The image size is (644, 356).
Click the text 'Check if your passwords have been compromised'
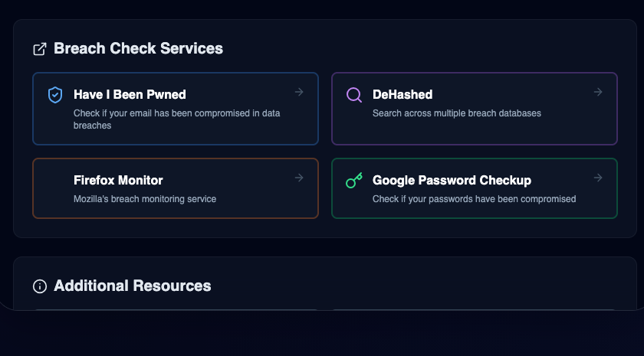pos(474,199)
